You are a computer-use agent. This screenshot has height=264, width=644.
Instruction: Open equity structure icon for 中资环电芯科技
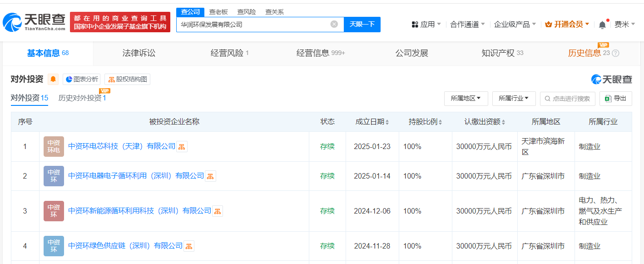click(x=182, y=147)
